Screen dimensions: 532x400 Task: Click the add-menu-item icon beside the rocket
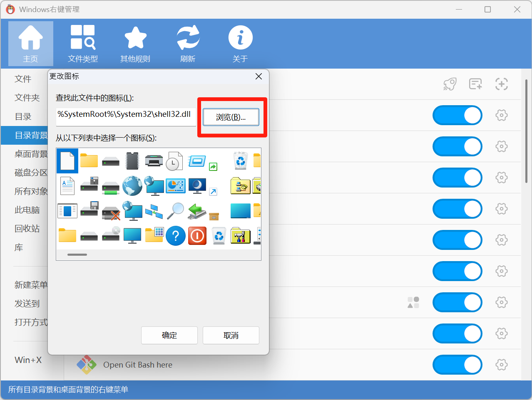tap(476, 84)
